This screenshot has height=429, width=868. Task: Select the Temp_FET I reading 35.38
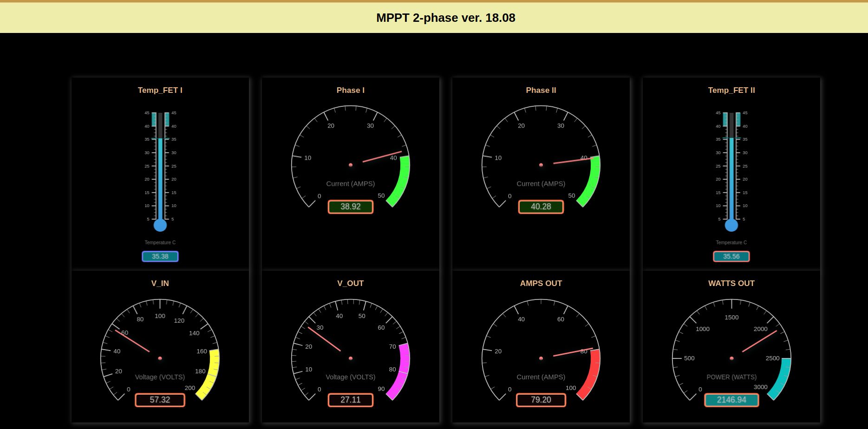point(160,256)
